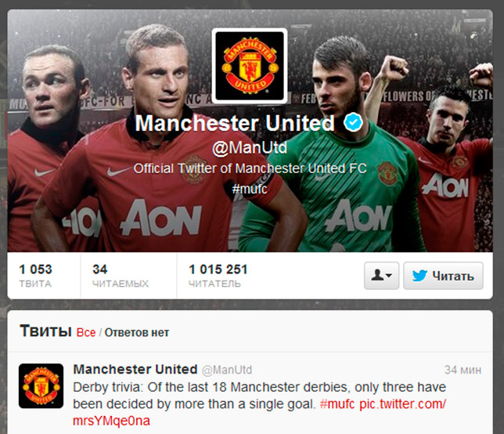Click the tweet author avatar crest

[x=41, y=386]
